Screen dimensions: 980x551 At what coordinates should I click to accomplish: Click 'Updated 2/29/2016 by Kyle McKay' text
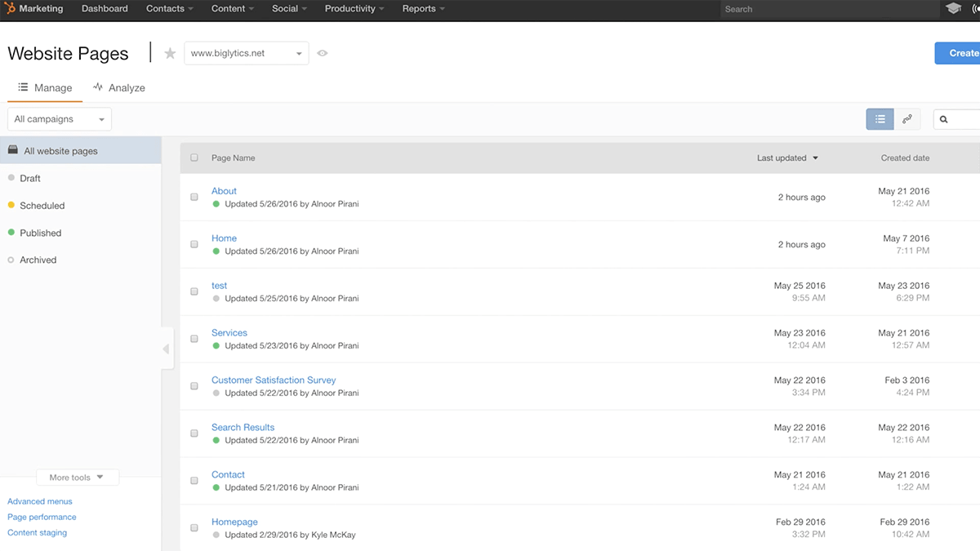290,535
